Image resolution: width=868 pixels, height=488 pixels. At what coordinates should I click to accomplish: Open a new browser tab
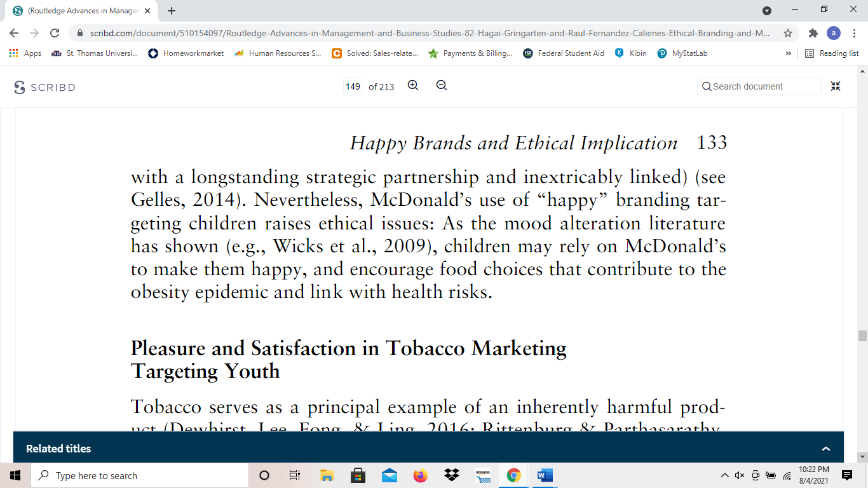tap(172, 11)
